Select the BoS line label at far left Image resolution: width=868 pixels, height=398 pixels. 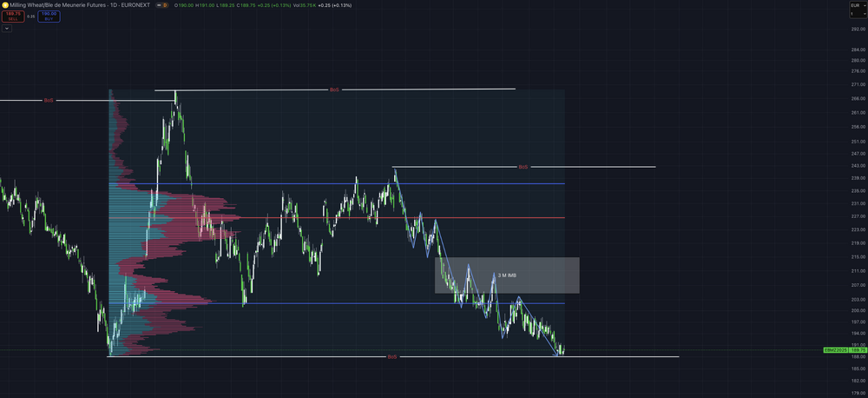49,100
